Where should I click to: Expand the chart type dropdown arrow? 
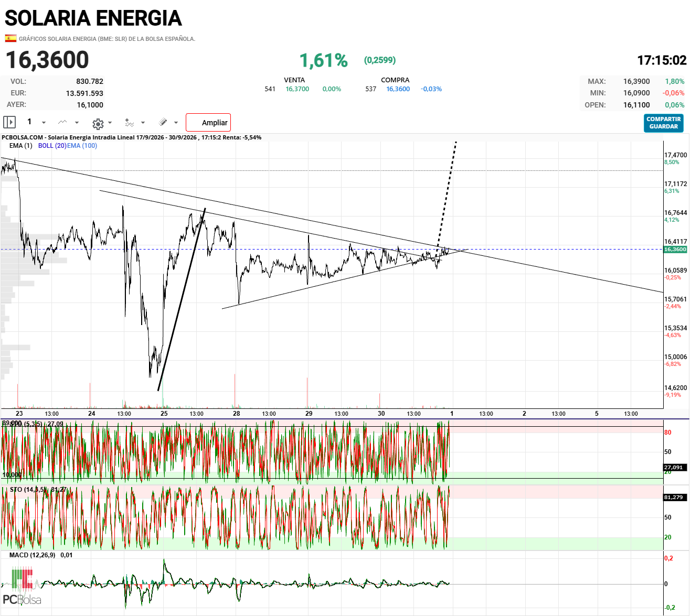77,123
